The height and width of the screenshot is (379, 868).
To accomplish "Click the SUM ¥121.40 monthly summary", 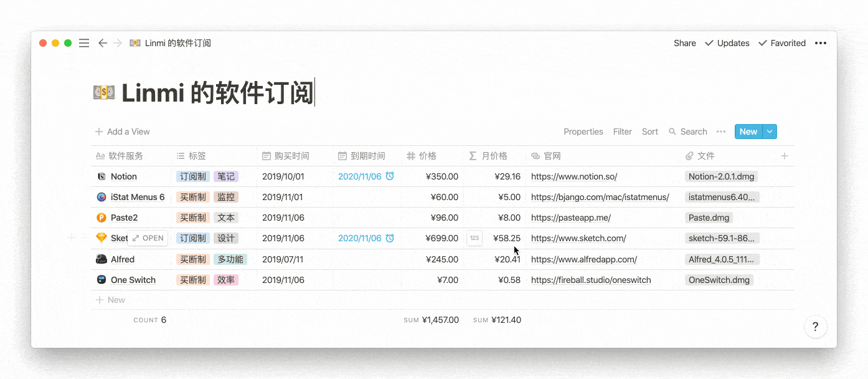I will [497, 320].
